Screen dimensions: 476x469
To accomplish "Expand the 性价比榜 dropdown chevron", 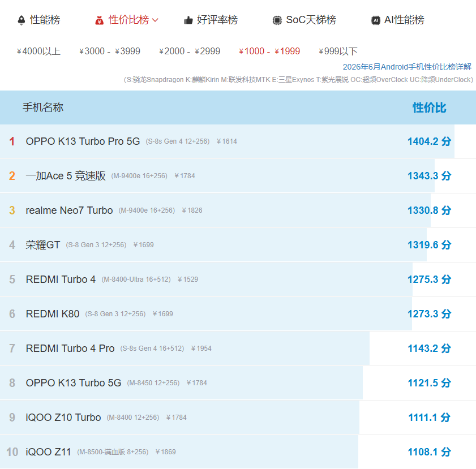I will coord(155,20).
